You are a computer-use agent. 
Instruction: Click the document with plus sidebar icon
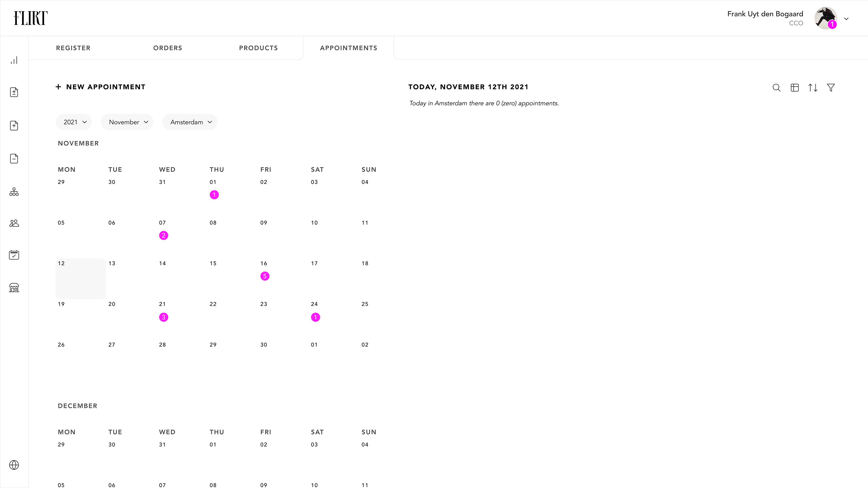click(x=14, y=126)
